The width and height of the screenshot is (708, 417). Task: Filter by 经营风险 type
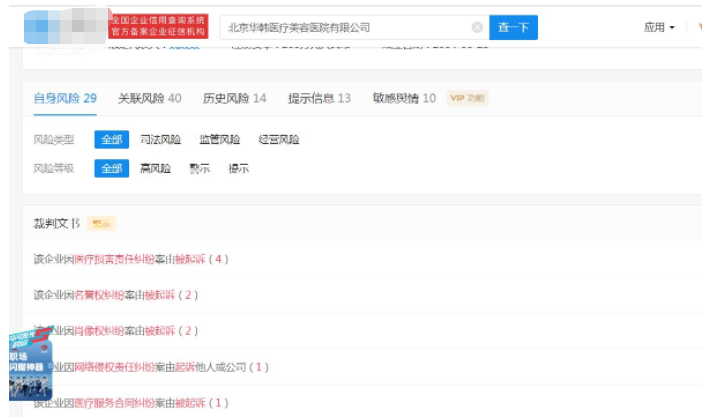click(x=279, y=139)
